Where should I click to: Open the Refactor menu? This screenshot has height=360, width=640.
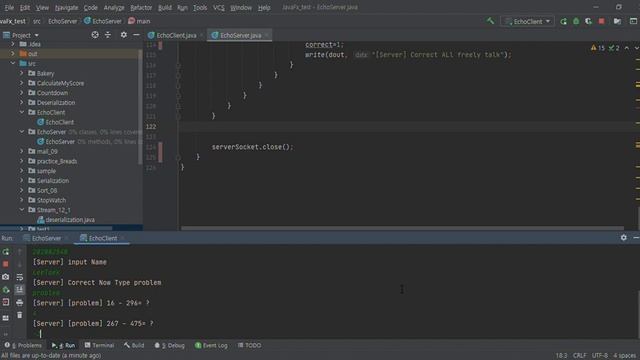141,7
